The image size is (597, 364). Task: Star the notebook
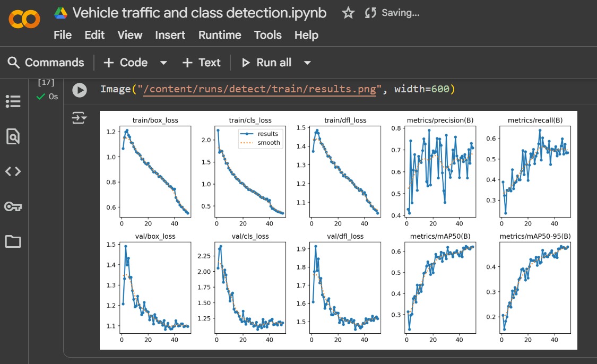click(348, 13)
